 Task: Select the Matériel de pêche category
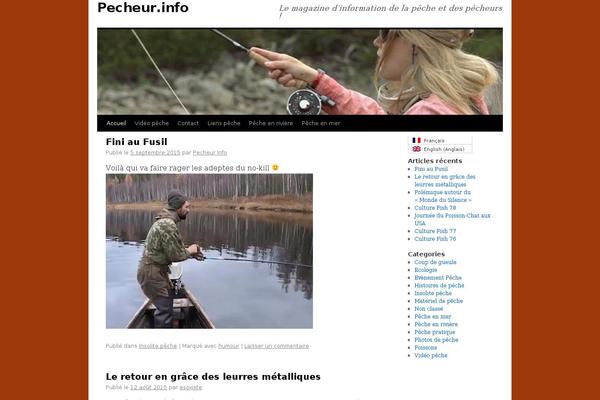[x=439, y=301]
